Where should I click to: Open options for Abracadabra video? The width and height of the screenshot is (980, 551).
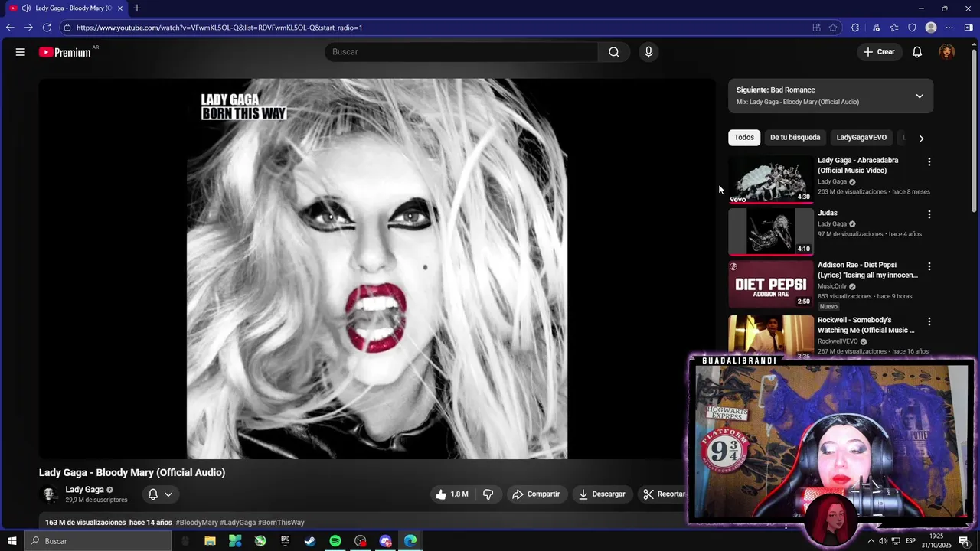tap(929, 162)
